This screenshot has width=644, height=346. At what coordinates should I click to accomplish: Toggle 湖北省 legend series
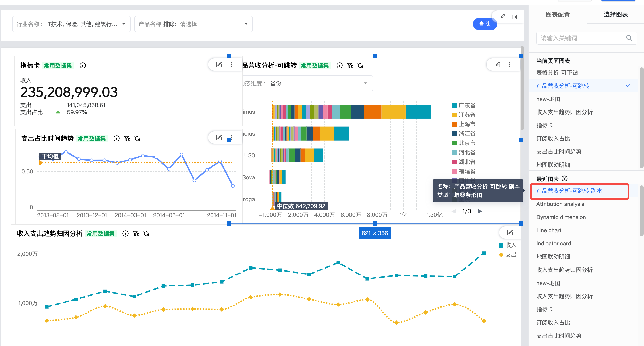coord(464,162)
